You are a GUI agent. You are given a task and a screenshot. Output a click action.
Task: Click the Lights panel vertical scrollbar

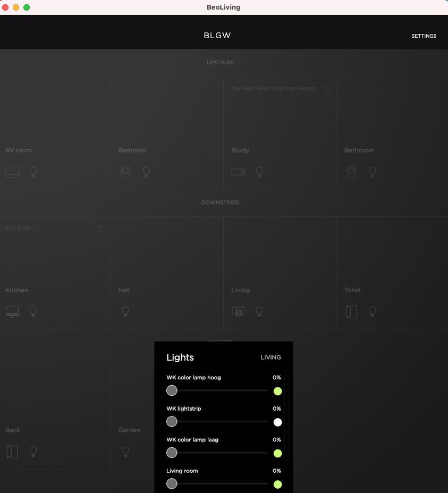coord(286,417)
